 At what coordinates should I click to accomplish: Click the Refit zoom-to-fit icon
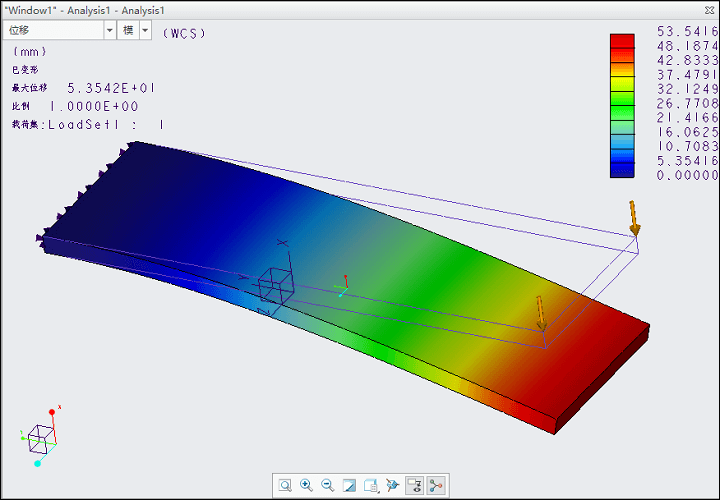285,485
